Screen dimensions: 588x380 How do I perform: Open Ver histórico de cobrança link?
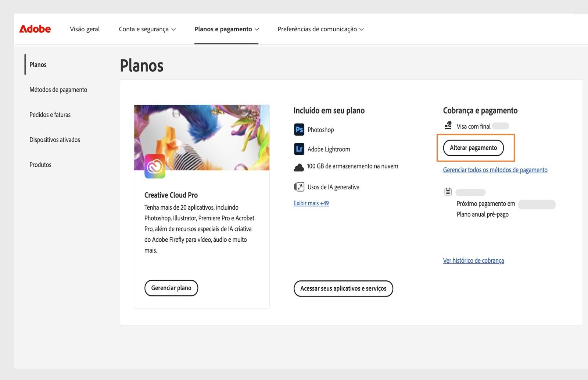tap(473, 260)
